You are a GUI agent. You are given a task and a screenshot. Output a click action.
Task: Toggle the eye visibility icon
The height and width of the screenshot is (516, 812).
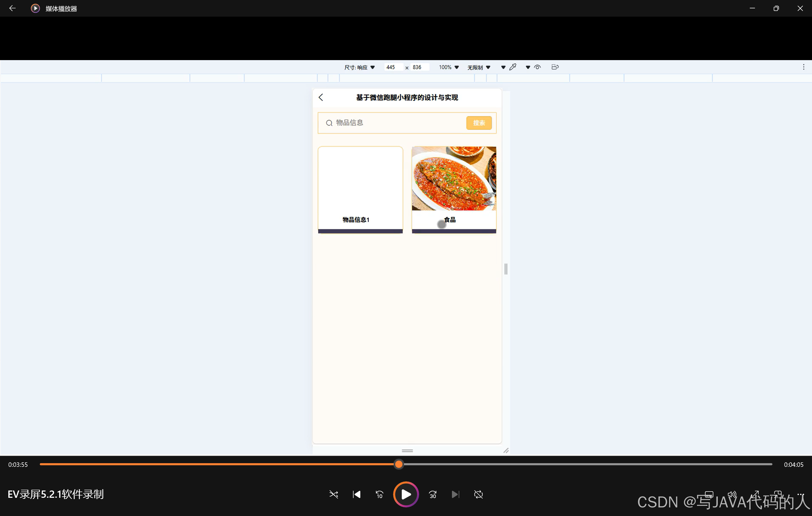click(538, 67)
